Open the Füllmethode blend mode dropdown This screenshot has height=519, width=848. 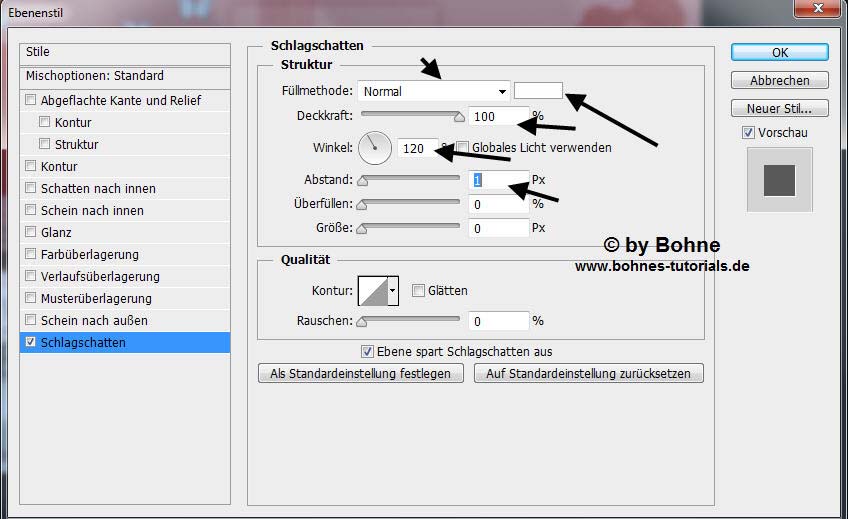pyautogui.click(x=434, y=91)
